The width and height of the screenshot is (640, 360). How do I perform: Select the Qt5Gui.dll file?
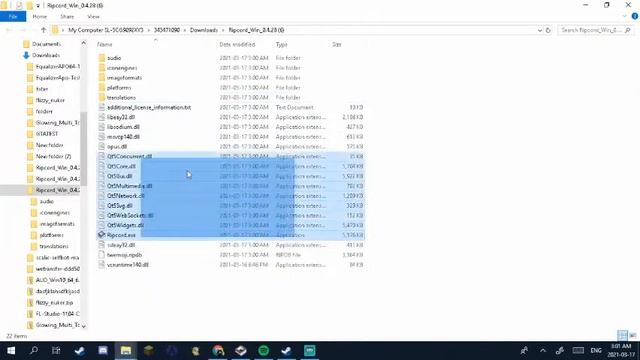coord(120,176)
